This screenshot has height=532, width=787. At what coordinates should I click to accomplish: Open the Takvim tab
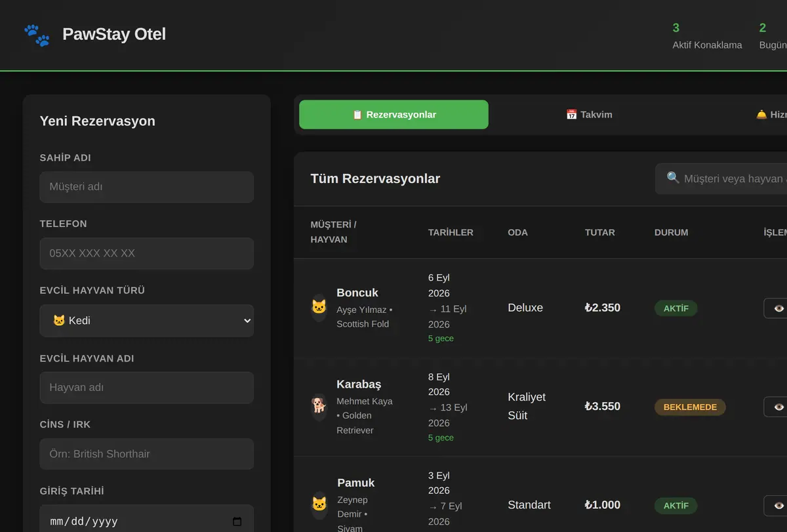(589, 115)
